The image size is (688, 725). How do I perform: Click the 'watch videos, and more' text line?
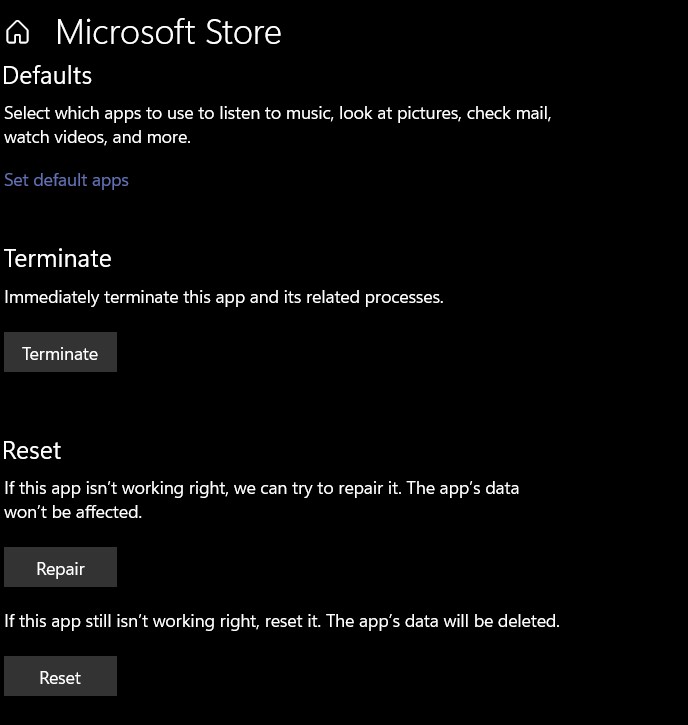tap(97, 137)
